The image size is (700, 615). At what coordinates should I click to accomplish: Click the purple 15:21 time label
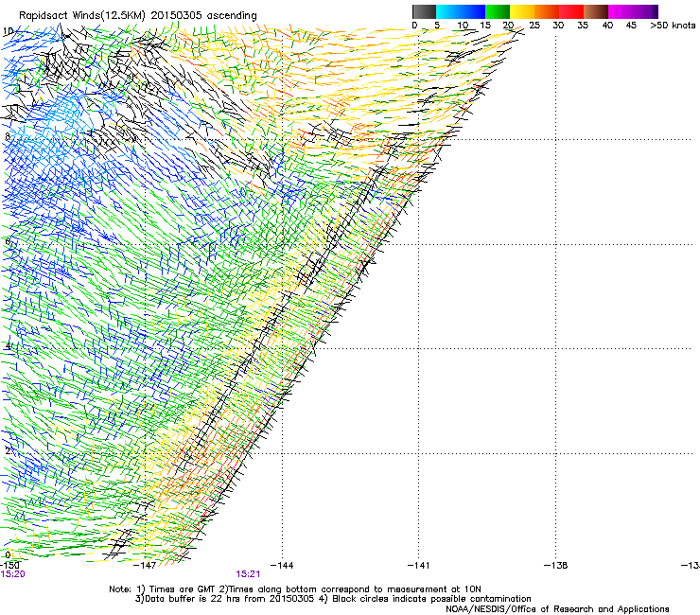click(x=248, y=574)
